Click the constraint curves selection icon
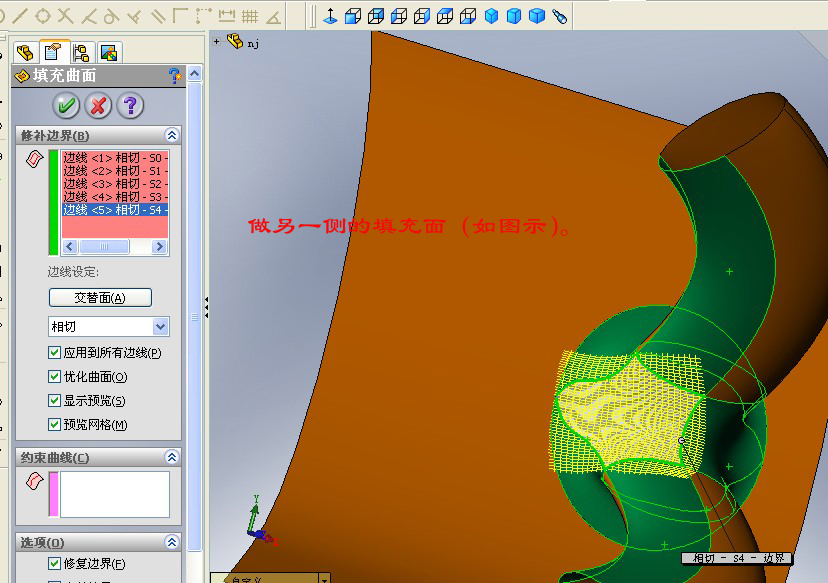The image size is (828, 583). point(34,481)
